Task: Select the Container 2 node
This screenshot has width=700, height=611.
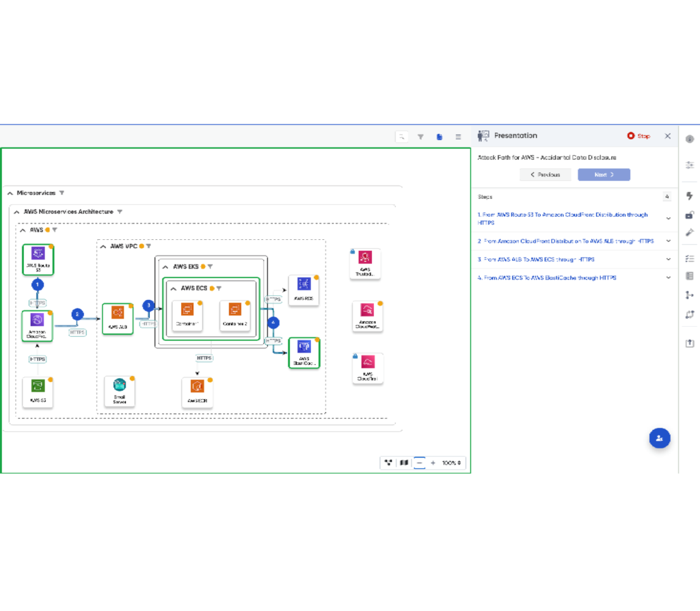Action: [x=235, y=316]
